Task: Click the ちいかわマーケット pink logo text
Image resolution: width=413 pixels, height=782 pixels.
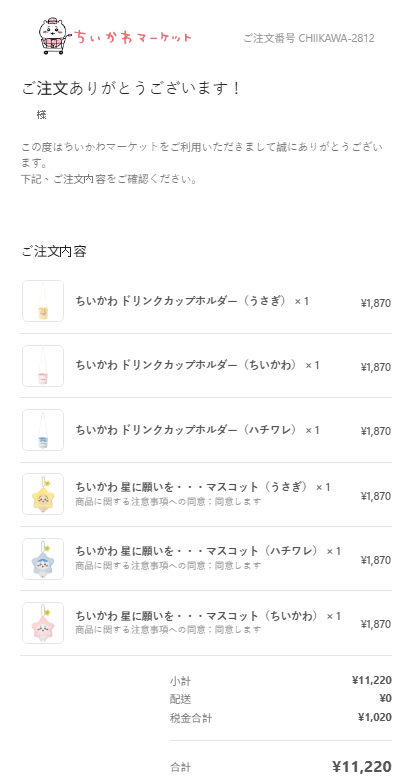Action: (133, 37)
